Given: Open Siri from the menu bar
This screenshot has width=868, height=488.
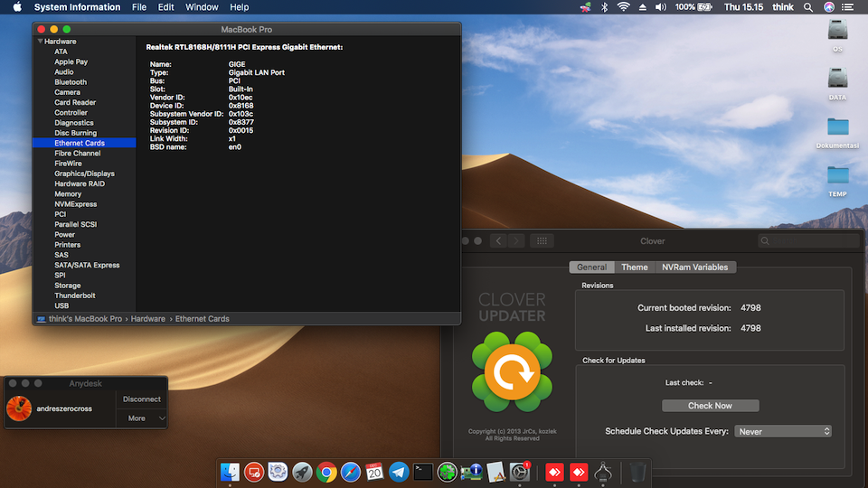Looking at the screenshot, I should tap(829, 7).
